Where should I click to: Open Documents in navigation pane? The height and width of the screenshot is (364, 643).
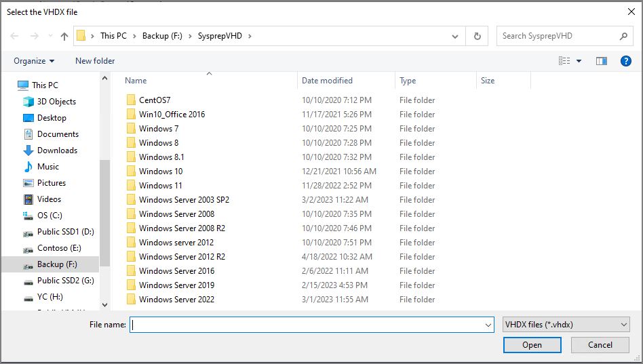58,134
